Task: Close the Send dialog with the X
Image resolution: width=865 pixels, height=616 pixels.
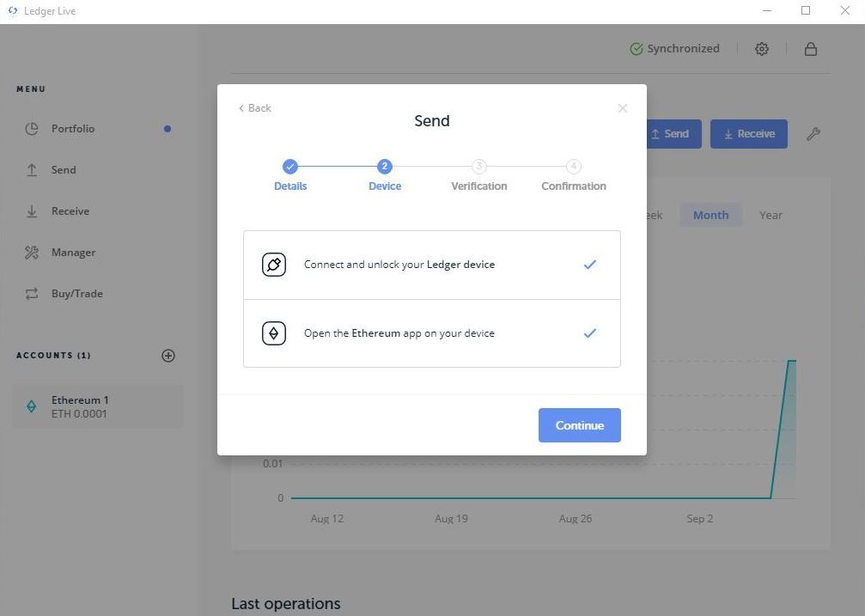Action: point(623,108)
